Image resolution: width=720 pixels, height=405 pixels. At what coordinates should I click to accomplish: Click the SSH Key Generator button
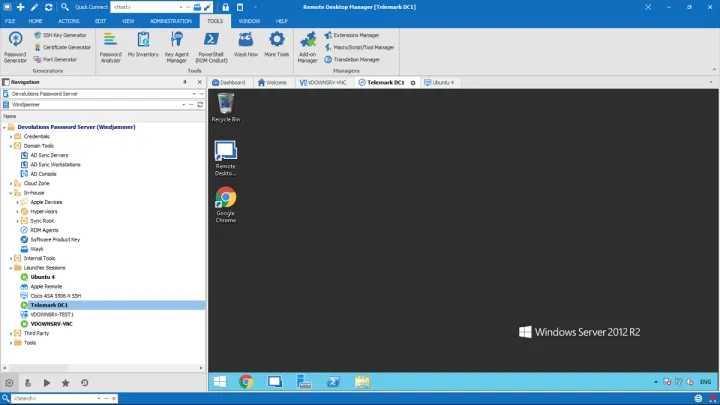coord(60,35)
